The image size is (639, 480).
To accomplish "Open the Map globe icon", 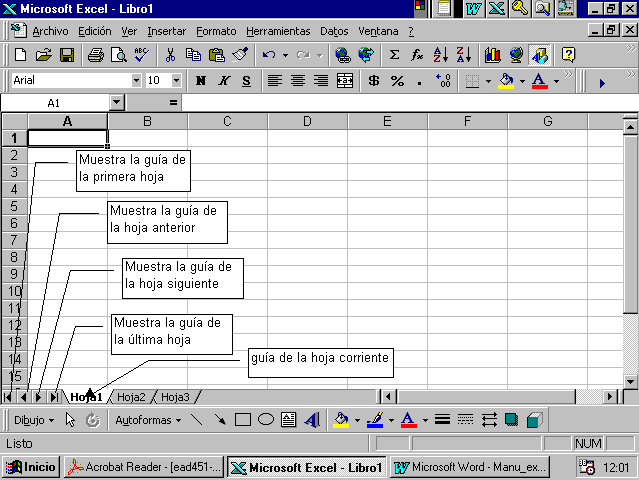I will pyautogui.click(x=516, y=55).
